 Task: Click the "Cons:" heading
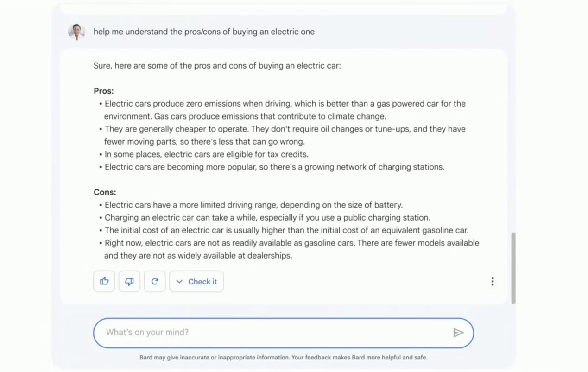tap(105, 192)
